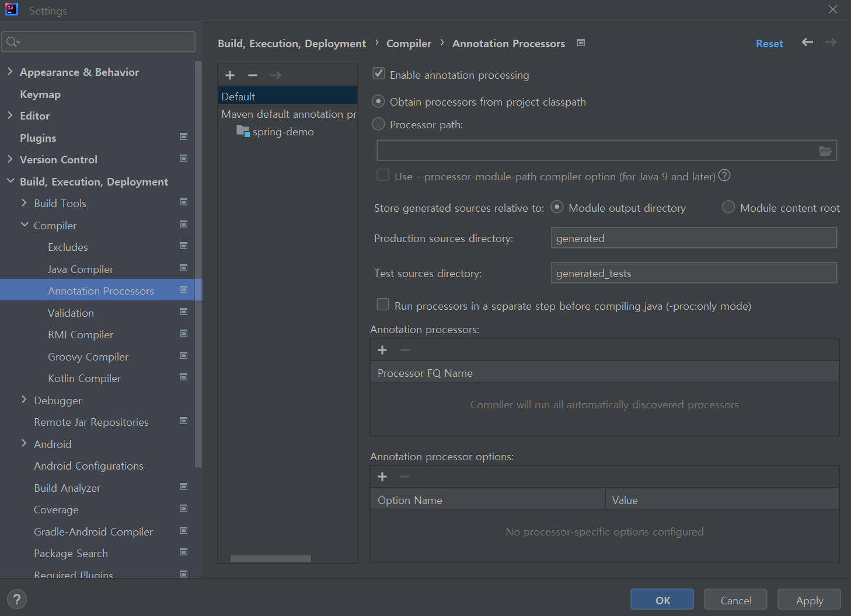Select Module output directory radio
The width and height of the screenshot is (851, 616).
[x=557, y=206]
